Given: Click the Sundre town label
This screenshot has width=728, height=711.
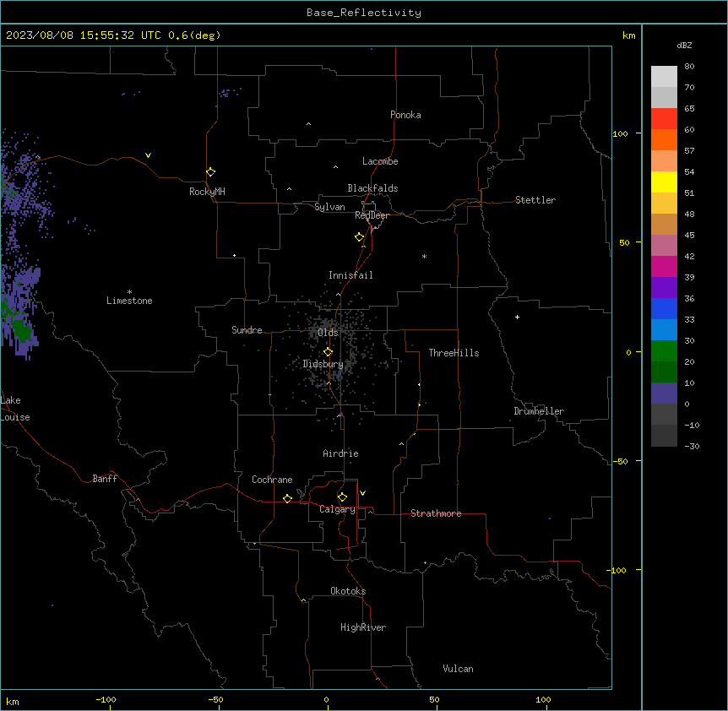Looking at the screenshot, I should click(247, 330).
